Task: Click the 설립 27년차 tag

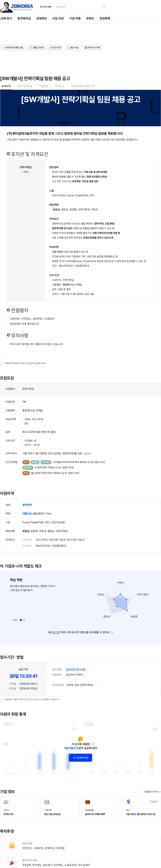Action: (36, 47)
